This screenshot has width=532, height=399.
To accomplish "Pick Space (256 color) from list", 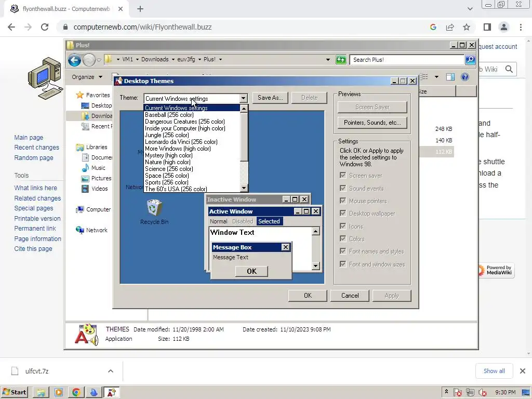I will click(x=167, y=176).
